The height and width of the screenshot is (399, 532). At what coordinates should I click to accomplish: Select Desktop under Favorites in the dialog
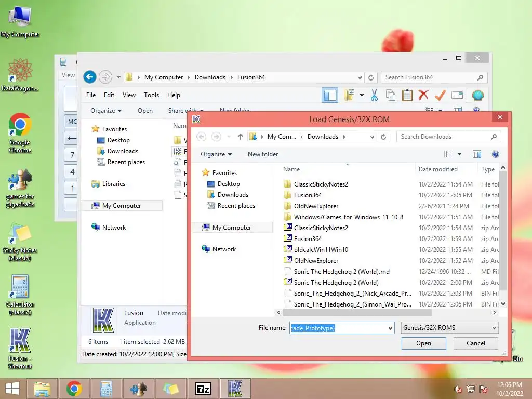[229, 184]
